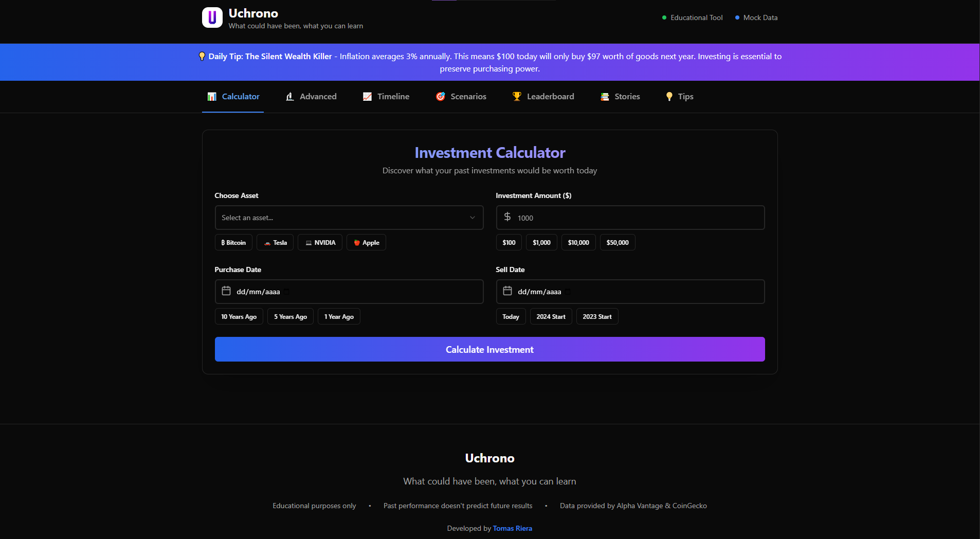Go to the Scenarios tab
The height and width of the screenshot is (539, 980).
461,97
